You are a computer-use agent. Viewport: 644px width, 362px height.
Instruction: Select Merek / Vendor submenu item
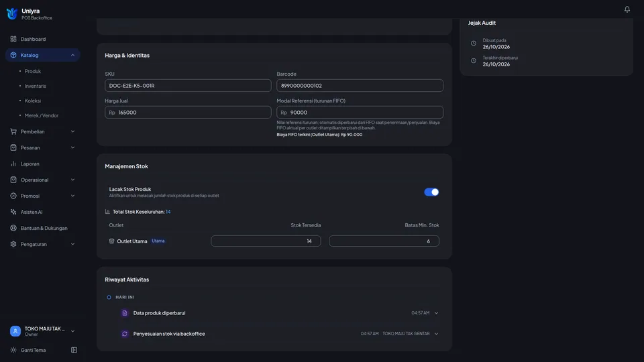42,116
